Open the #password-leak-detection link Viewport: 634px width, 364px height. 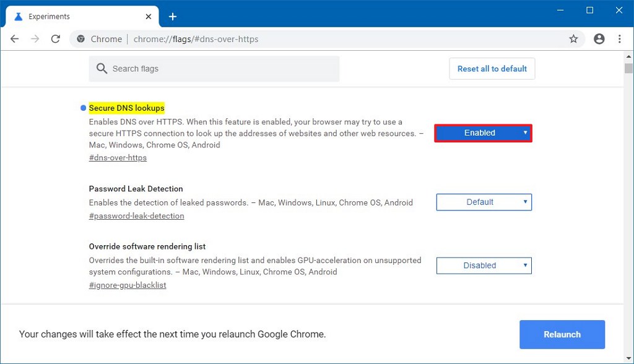click(136, 216)
